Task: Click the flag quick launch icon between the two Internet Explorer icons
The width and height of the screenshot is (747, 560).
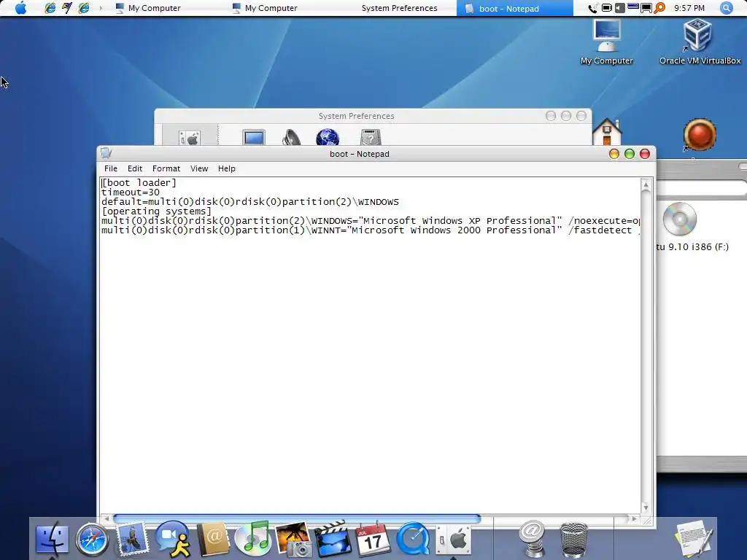Action: click(x=66, y=8)
